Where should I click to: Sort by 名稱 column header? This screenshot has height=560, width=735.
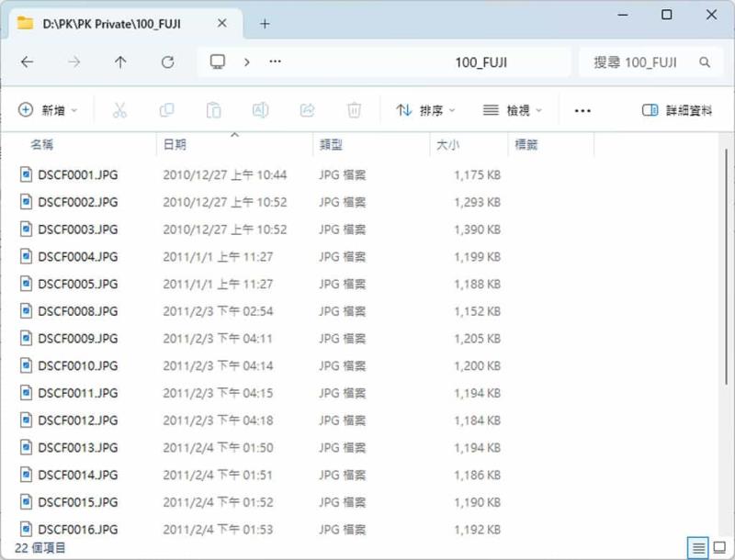pos(41,145)
